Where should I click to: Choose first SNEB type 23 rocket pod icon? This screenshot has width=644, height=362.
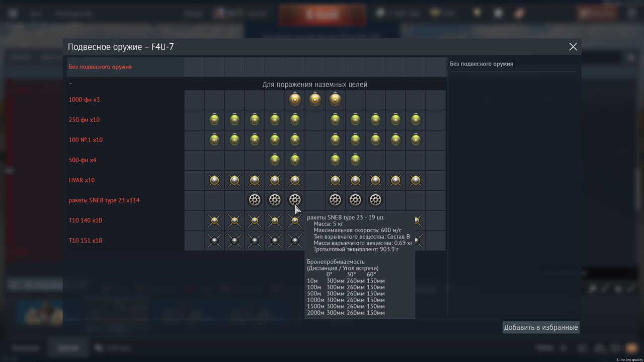click(255, 200)
